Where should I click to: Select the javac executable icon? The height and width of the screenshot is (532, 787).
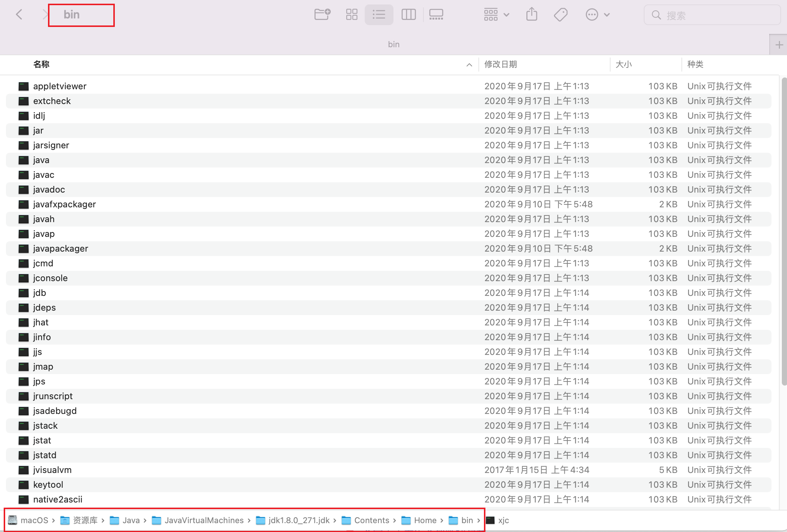(x=24, y=175)
